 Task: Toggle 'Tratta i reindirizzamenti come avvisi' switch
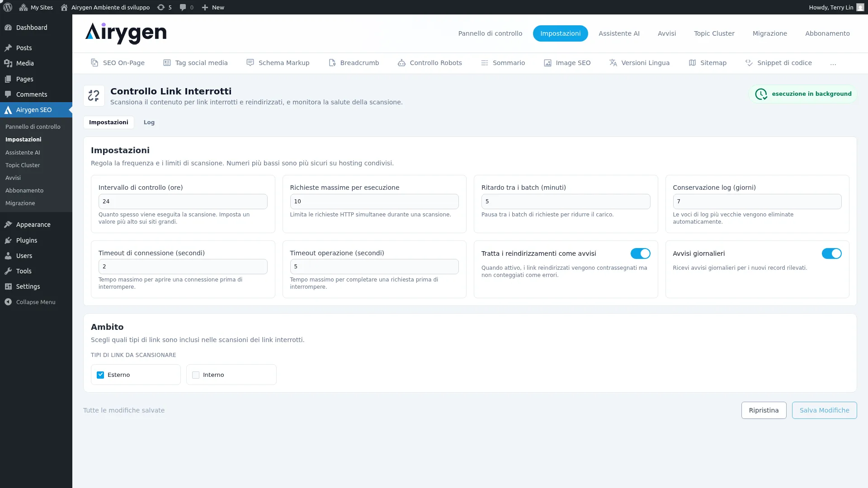(640, 253)
